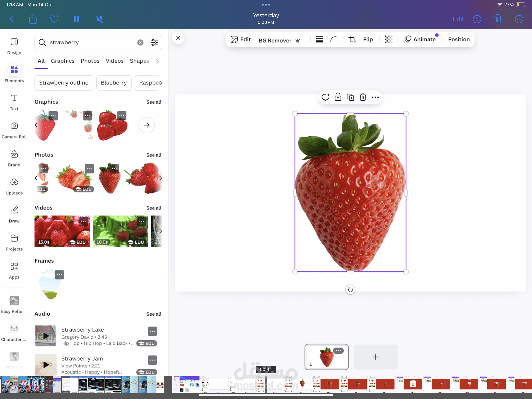
Task: Open the transparency checkerboard control
Action: [x=388, y=40]
